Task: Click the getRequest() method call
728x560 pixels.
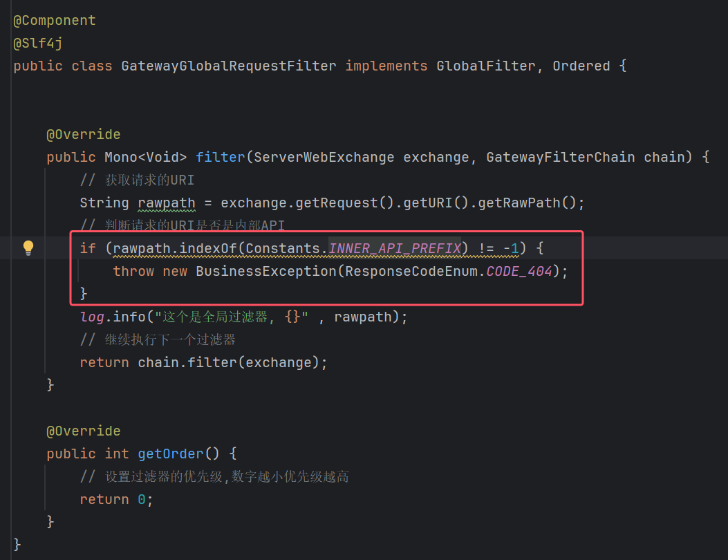Action: pyautogui.click(x=345, y=203)
